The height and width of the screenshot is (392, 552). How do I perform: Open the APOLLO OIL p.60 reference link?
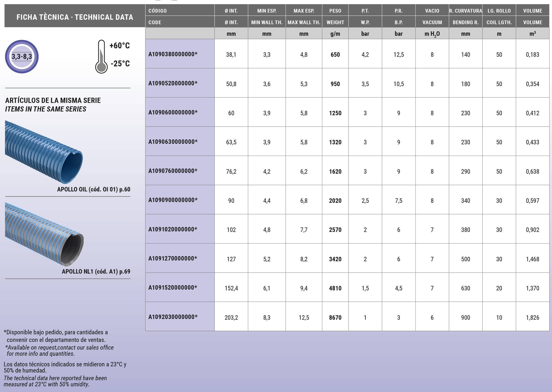pyautogui.click(x=94, y=189)
